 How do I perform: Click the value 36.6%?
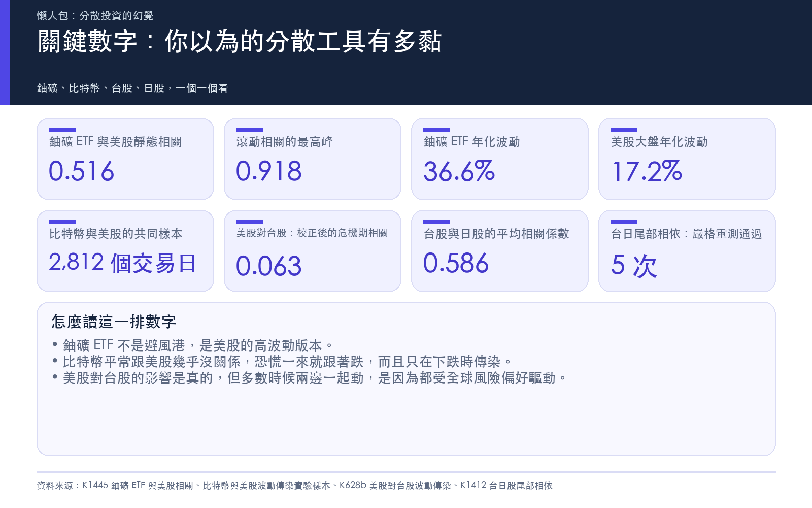point(459,171)
